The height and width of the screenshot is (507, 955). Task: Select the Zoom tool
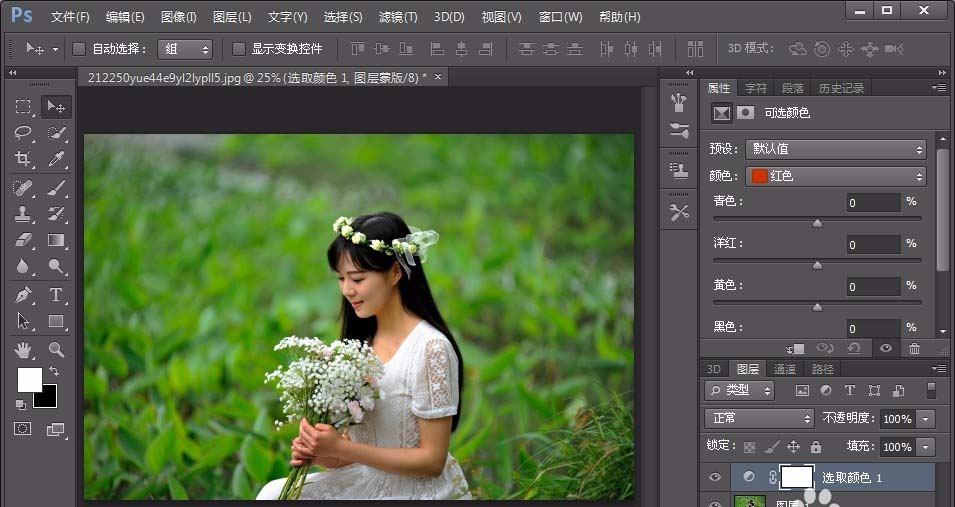point(56,350)
